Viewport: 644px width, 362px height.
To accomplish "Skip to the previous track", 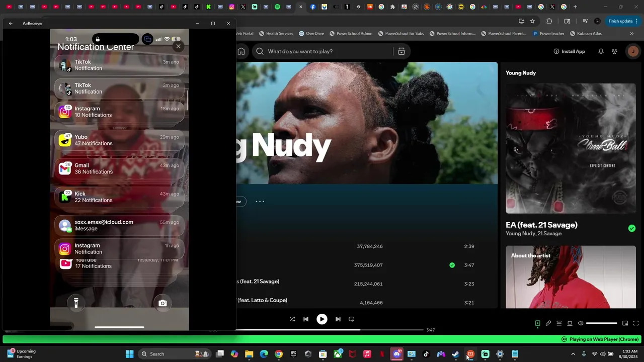I will (306, 319).
